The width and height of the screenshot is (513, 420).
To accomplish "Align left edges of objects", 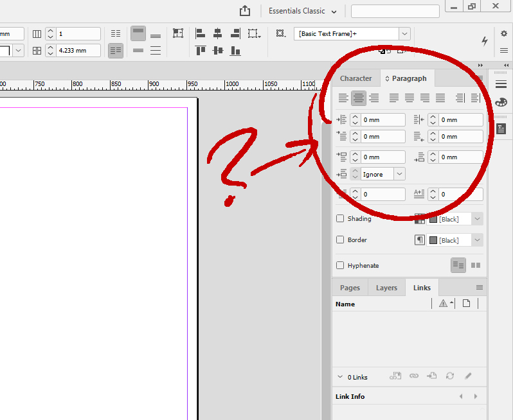I will (x=200, y=33).
